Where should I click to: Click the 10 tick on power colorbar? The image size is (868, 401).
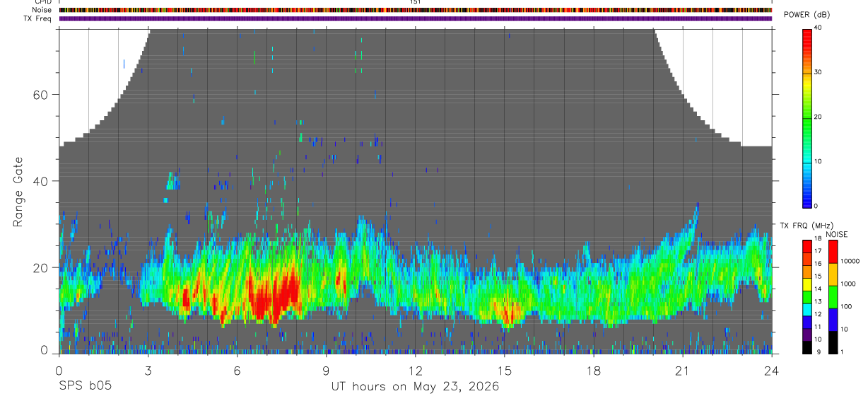[x=818, y=162]
